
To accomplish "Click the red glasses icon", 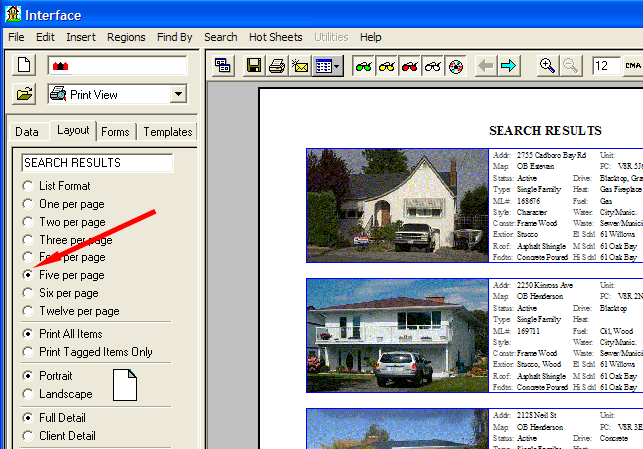I will (410, 66).
